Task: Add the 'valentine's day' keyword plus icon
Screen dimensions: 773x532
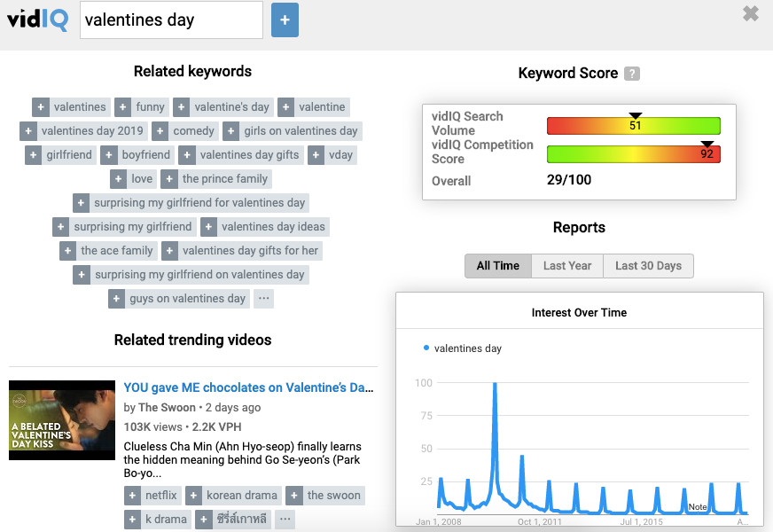Action: (181, 107)
